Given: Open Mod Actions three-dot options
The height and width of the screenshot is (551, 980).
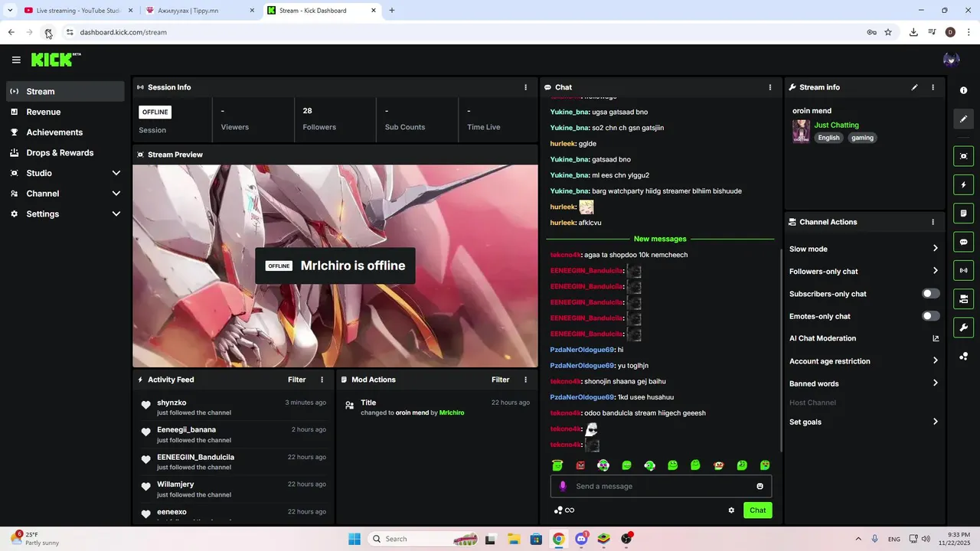Looking at the screenshot, I should click(x=525, y=380).
